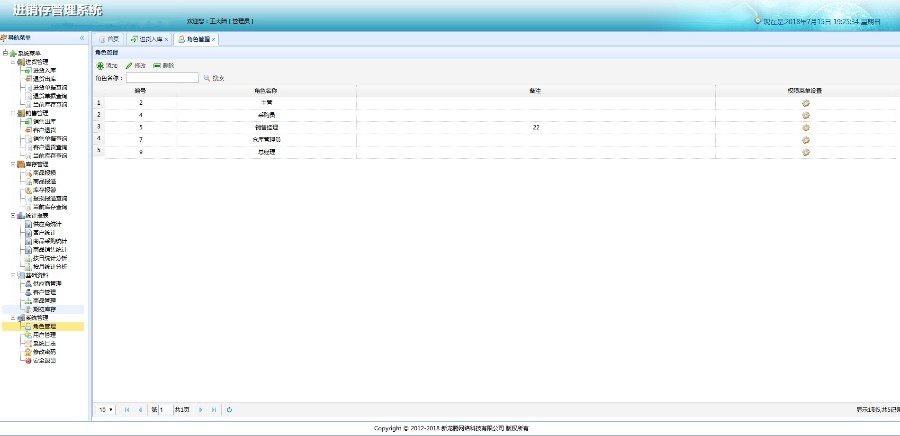Click the role name search input field
Image resolution: width=900 pixels, height=436 pixels.
pyautogui.click(x=162, y=77)
